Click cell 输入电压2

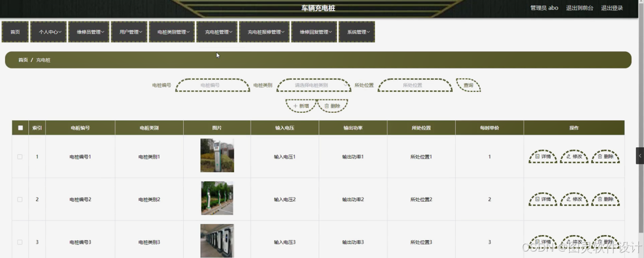point(285,199)
